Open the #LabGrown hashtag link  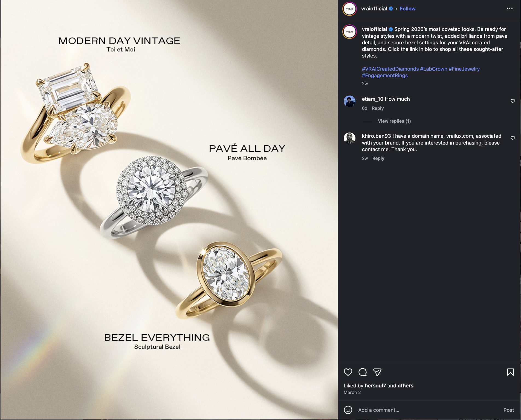point(433,69)
